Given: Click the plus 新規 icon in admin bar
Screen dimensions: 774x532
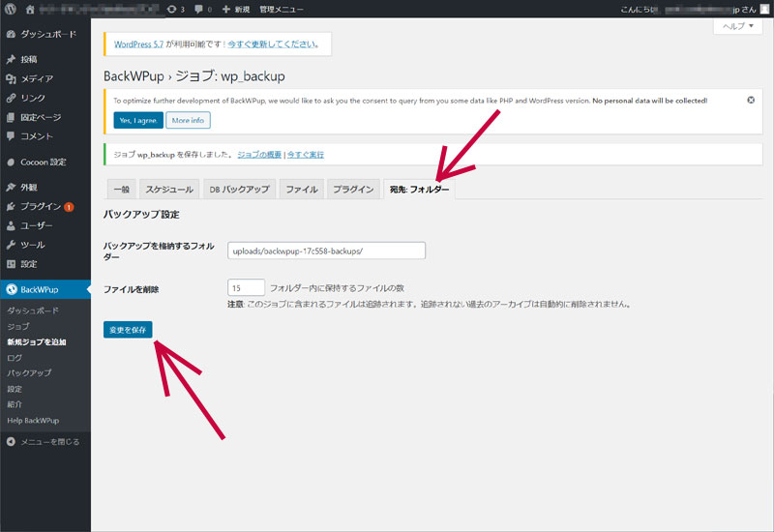Looking at the screenshot, I should coord(226,9).
